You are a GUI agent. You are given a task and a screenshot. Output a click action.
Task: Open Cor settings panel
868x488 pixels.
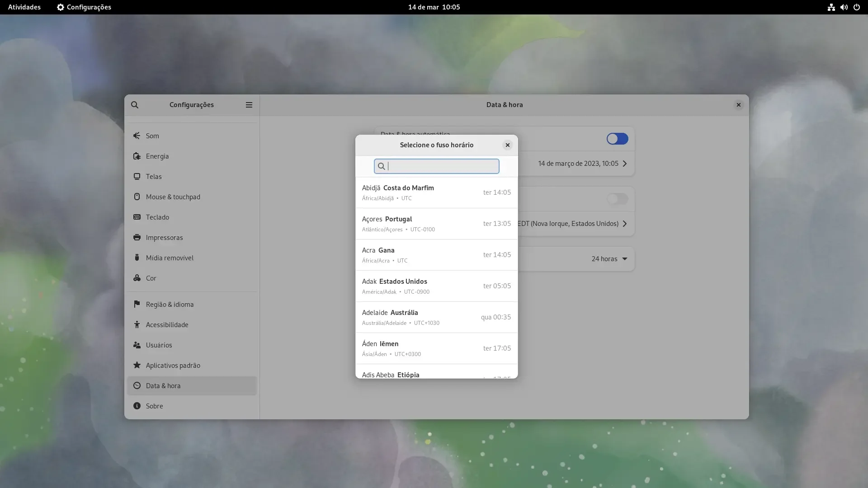(192, 278)
